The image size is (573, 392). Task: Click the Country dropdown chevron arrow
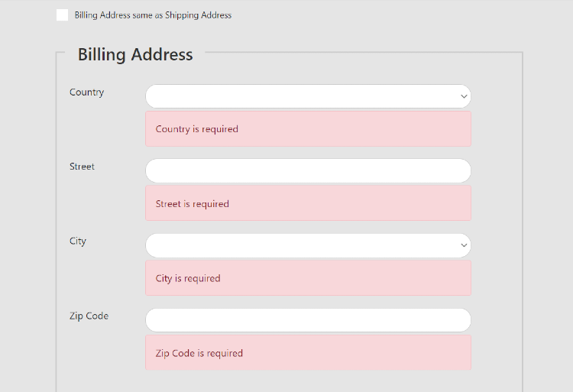click(x=464, y=97)
